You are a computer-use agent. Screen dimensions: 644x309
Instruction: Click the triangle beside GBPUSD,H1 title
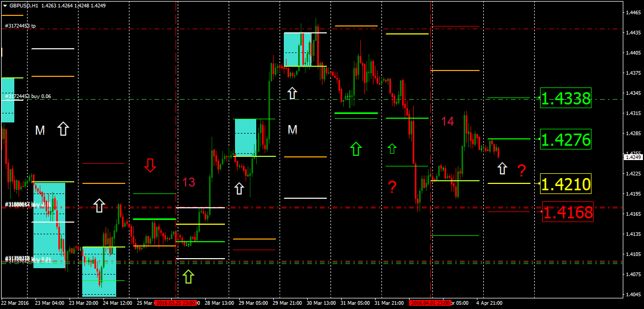click(5, 5)
